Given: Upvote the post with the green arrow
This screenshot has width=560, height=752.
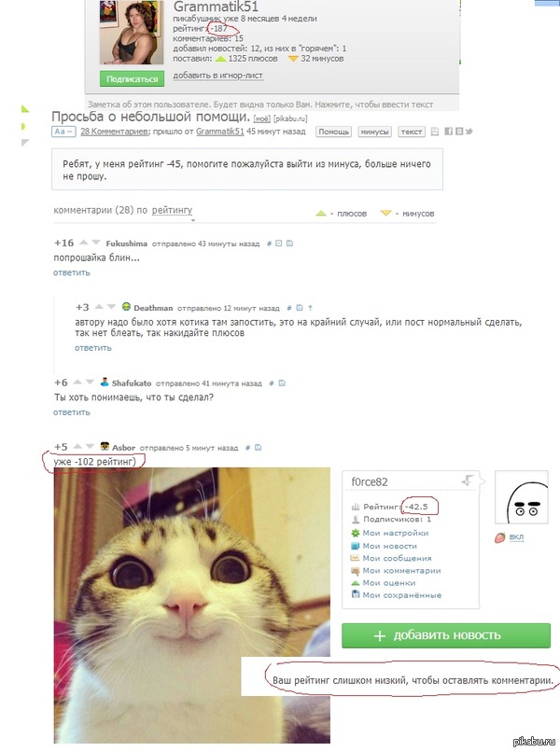Looking at the screenshot, I should [25, 109].
